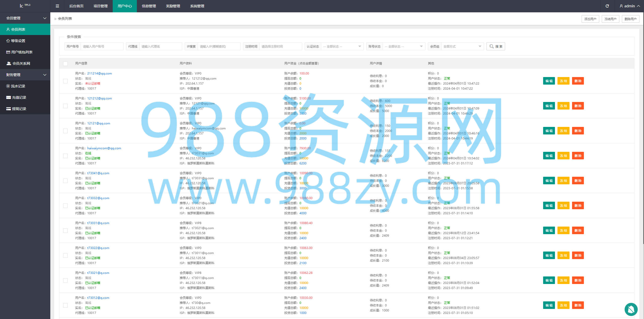The image size is (644, 319).
Task: Collapse the 财务管理 sidebar section
Action: 25,75
